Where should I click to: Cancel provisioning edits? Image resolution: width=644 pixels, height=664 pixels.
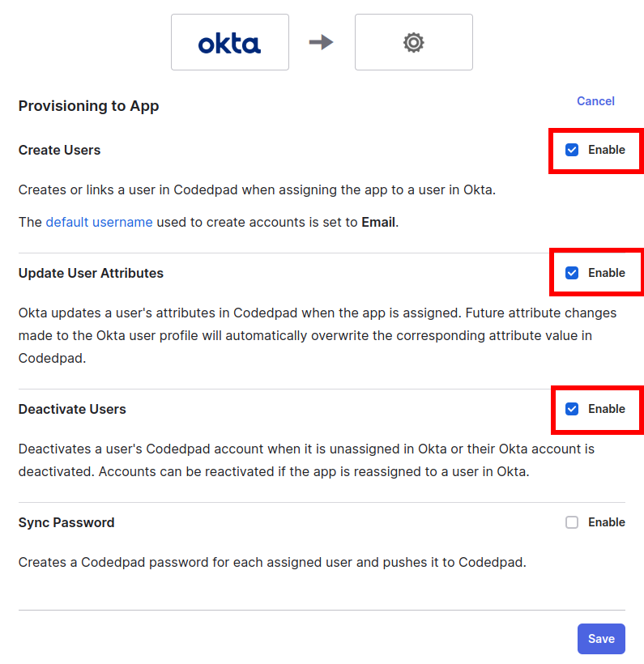click(595, 101)
